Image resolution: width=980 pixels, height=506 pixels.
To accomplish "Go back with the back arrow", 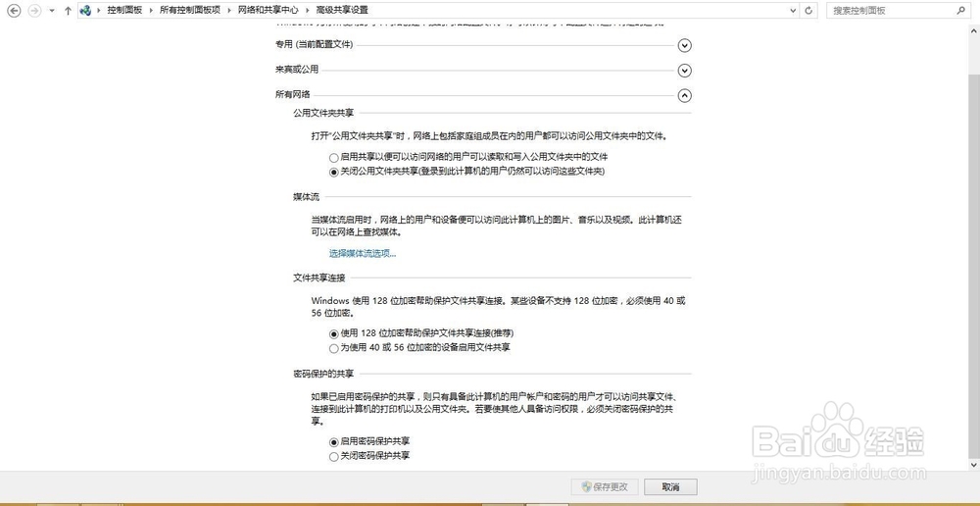I will pos(13,11).
